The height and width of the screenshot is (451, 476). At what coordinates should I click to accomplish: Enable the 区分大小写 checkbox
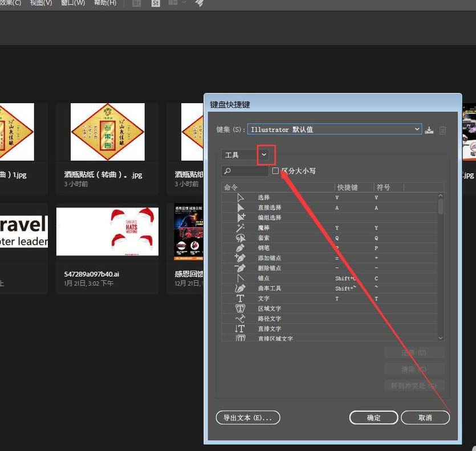click(275, 170)
